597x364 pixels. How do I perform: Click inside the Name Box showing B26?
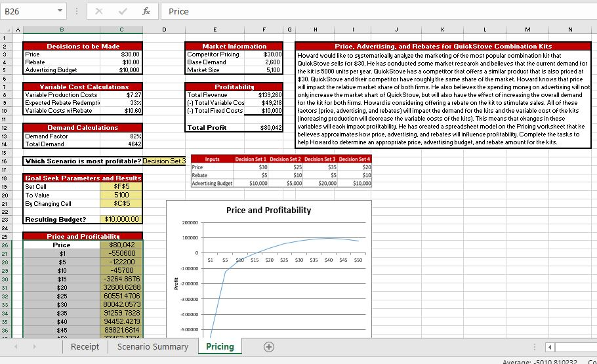(29, 11)
